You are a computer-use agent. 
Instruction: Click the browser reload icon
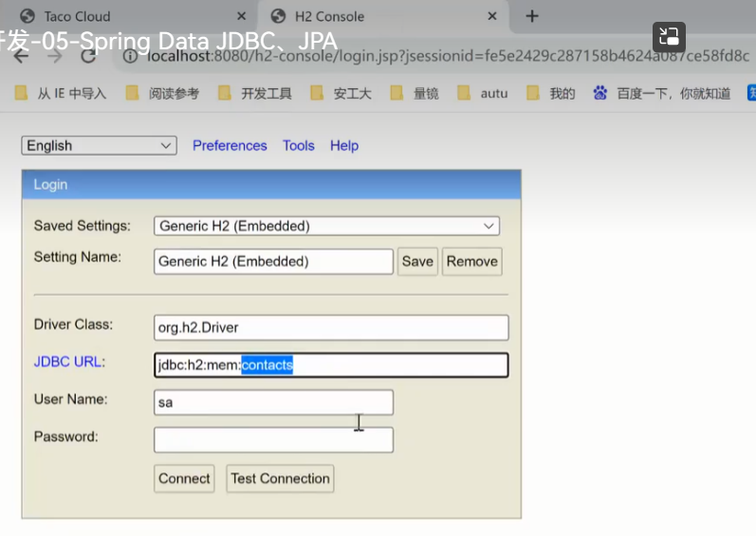89,56
